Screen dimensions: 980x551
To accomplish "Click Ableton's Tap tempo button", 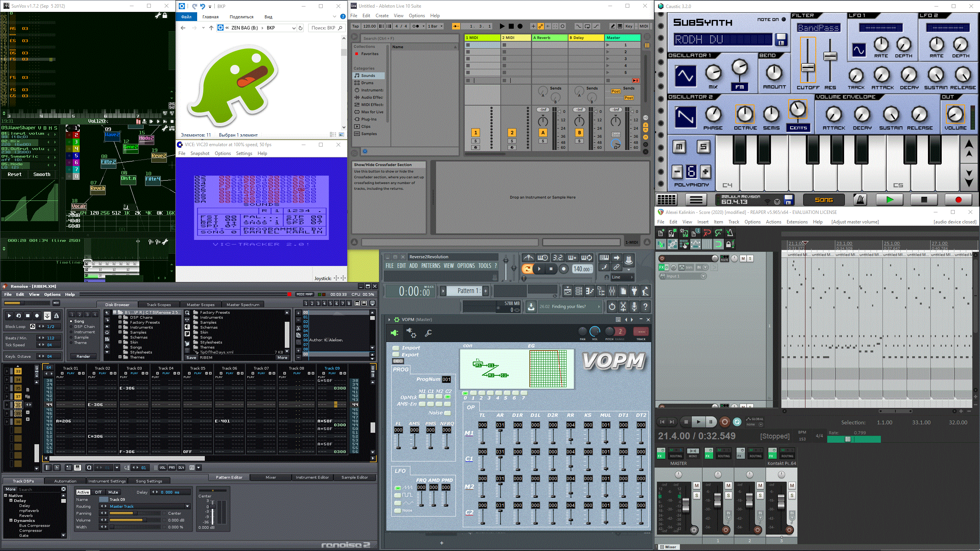I will (x=355, y=26).
